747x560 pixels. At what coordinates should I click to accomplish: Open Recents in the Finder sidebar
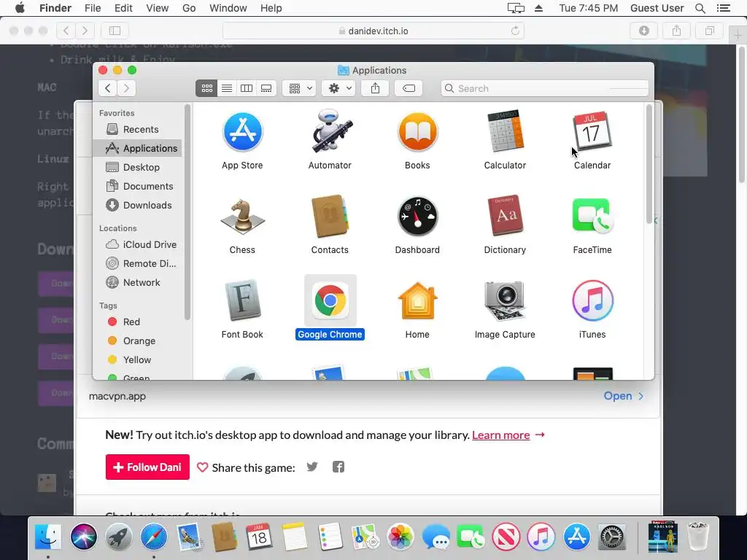(x=137, y=130)
